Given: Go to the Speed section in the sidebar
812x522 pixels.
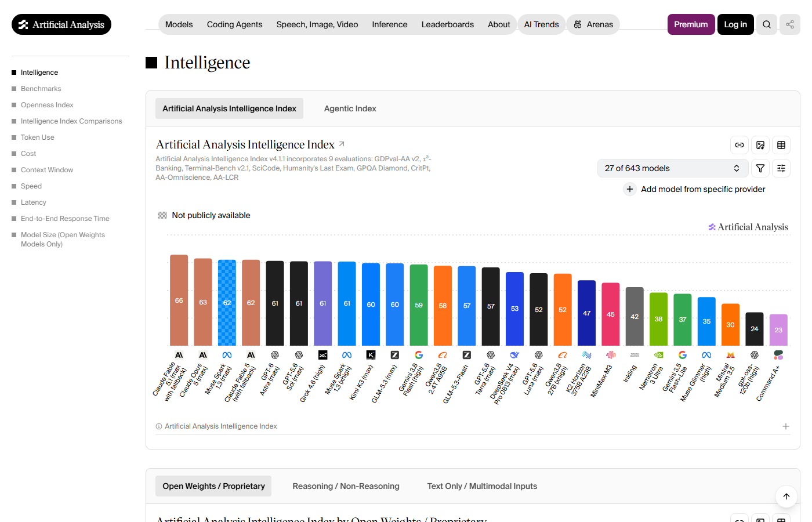Looking at the screenshot, I should (x=31, y=186).
